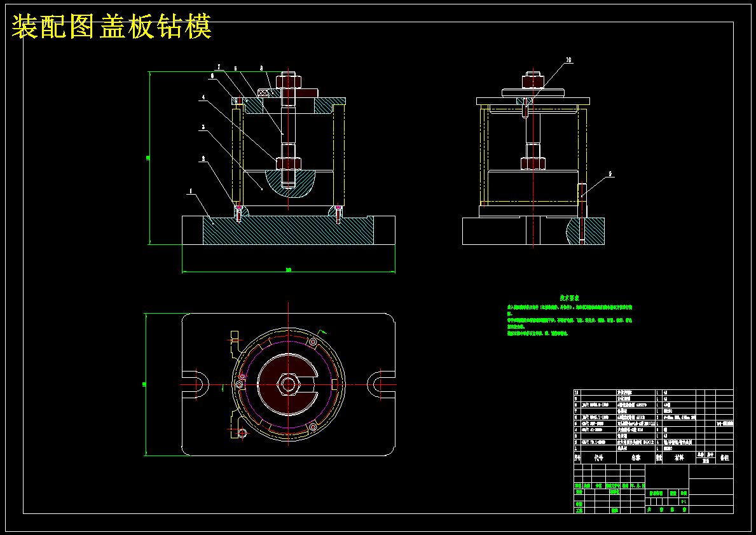Select part balloon number 6
This screenshot has height=535, width=756.
point(212,76)
